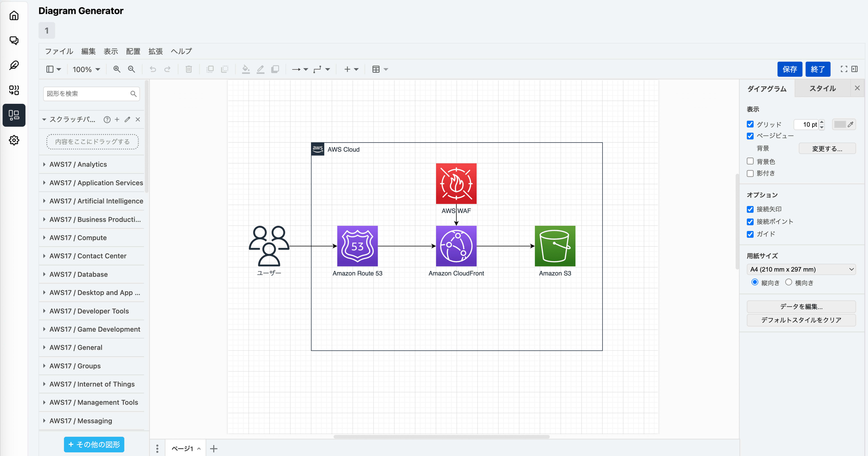Open the ファイル menu
868x456 pixels.
(x=59, y=51)
